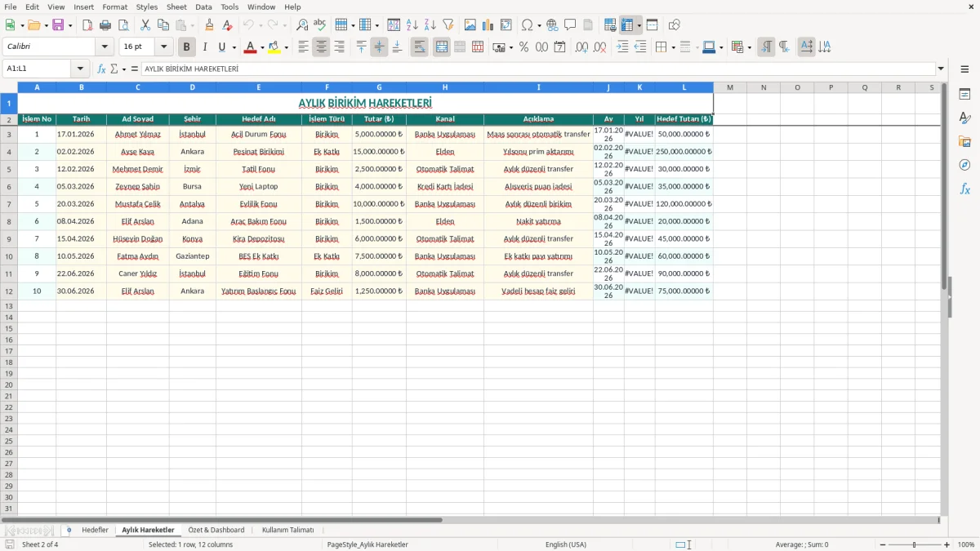Click the Split Window icon
Image resolution: width=980 pixels, height=551 pixels.
pos(652,25)
